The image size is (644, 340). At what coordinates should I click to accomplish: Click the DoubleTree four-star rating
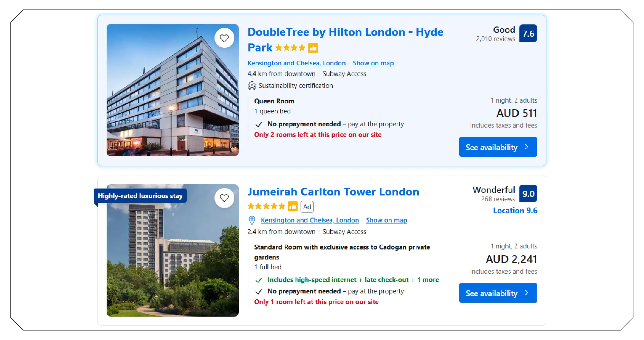(290, 48)
